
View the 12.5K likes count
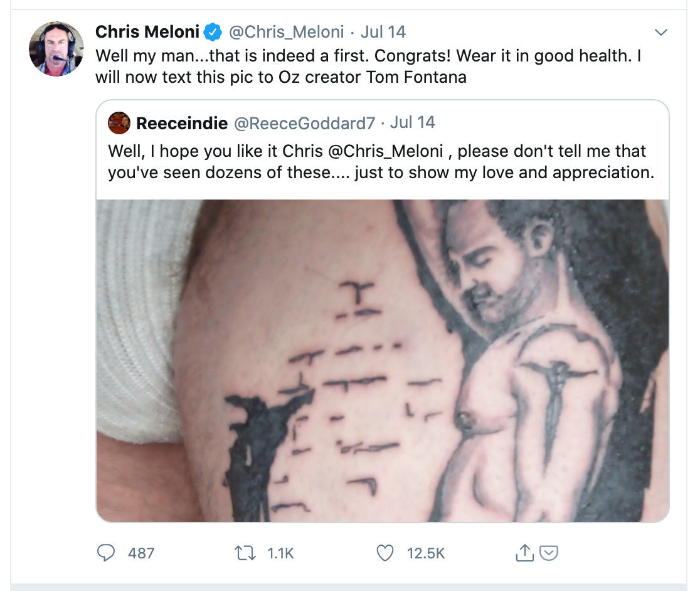pos(426,553)
